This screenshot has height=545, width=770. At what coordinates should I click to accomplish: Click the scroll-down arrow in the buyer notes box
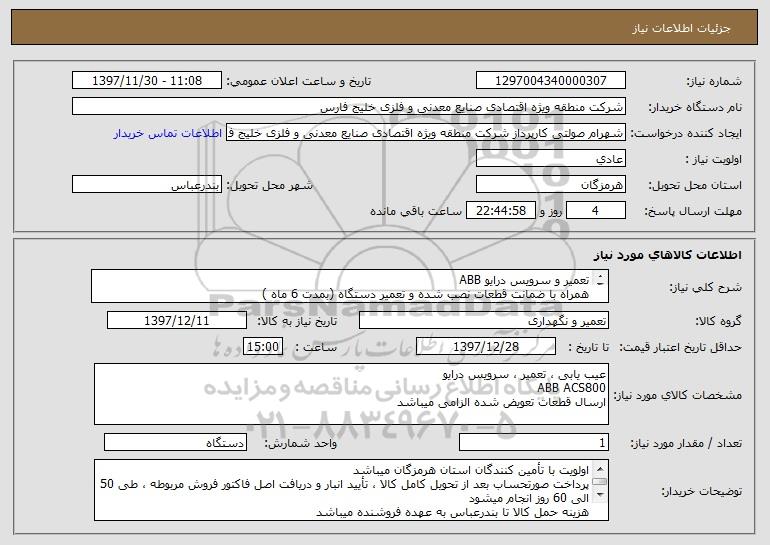tap(600, 495)
